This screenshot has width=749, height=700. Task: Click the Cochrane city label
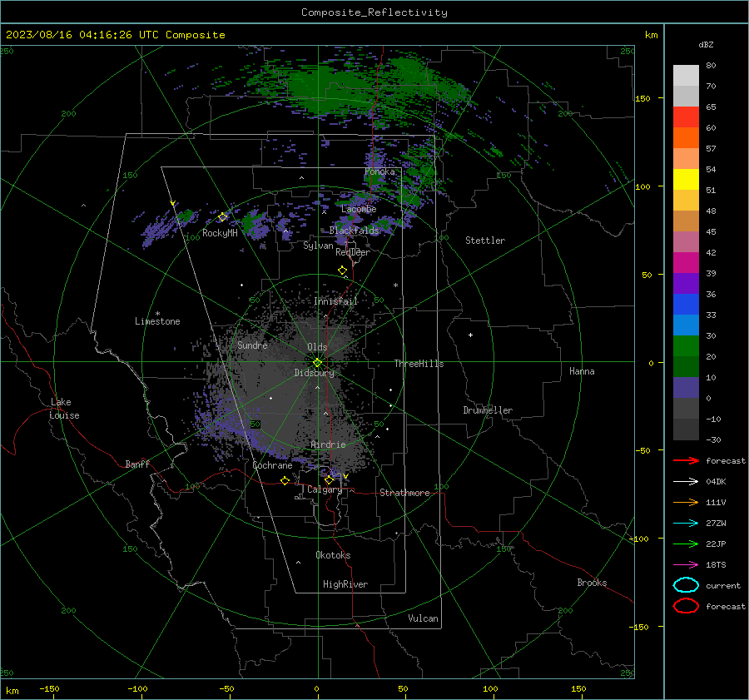(x=272, y=465)
